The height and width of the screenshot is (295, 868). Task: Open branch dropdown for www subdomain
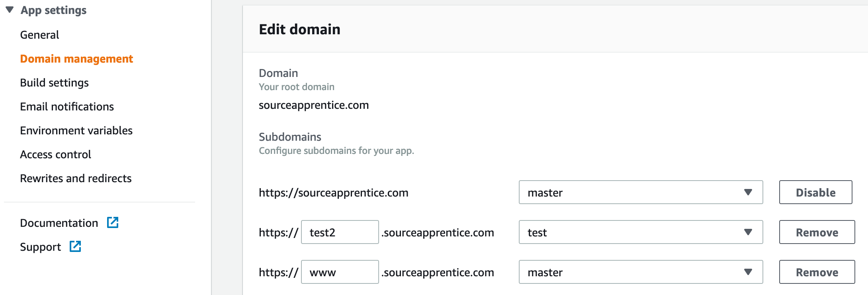pos(641,272)
